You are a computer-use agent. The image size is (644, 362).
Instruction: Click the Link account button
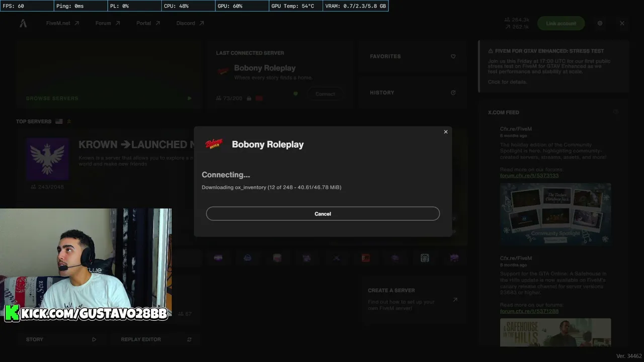pos(561,23)
